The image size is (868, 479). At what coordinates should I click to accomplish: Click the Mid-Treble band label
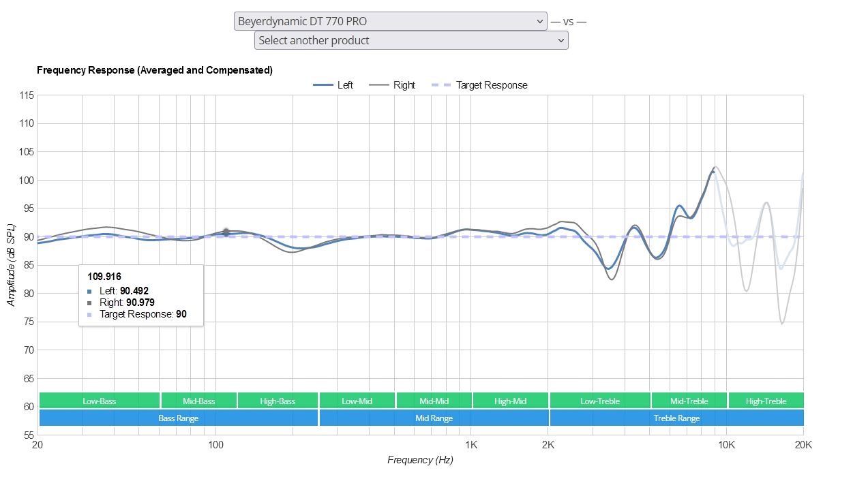pos(689,401)
